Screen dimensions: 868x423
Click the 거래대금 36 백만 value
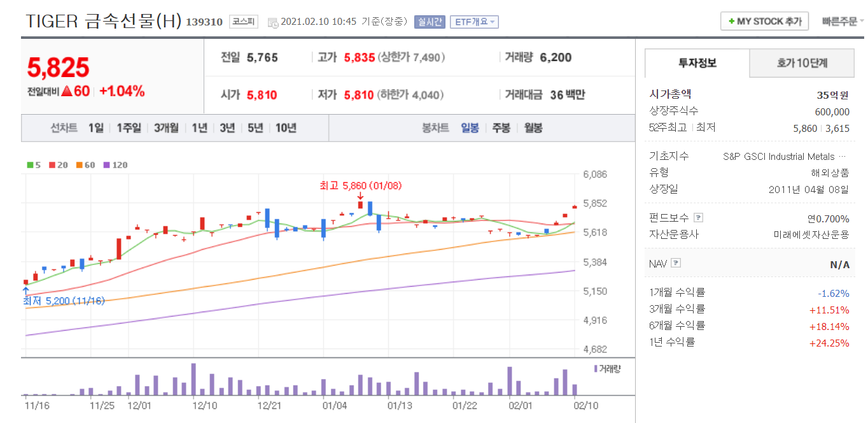(x=568, y=95)
